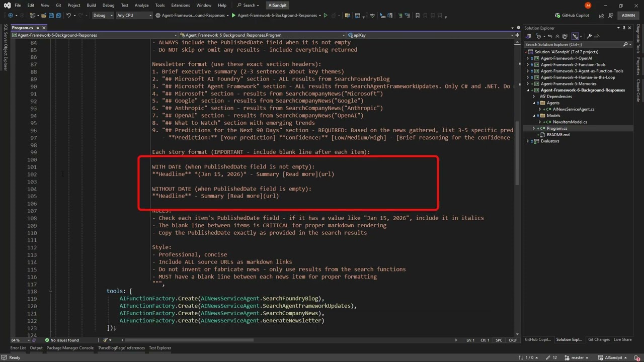This screenshot has height=362, width=644.
Task: Click the notifications bell in status bar
Action: pos(637,357)
